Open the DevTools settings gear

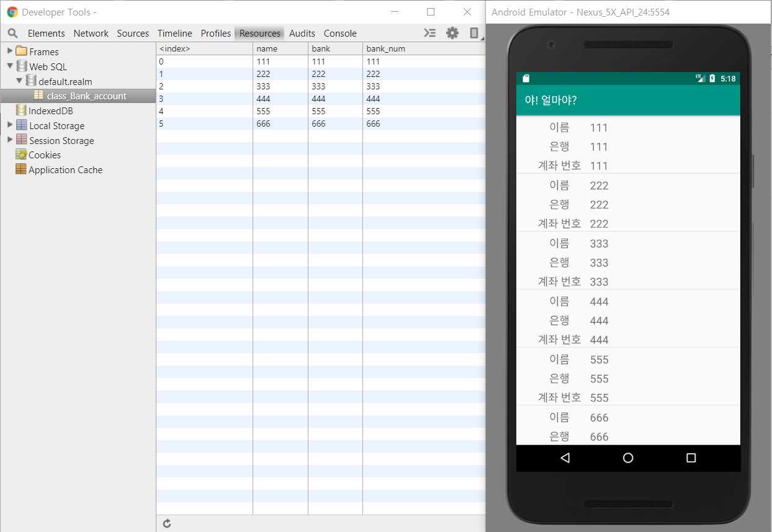pyautogui.click(x=452, y=33)
